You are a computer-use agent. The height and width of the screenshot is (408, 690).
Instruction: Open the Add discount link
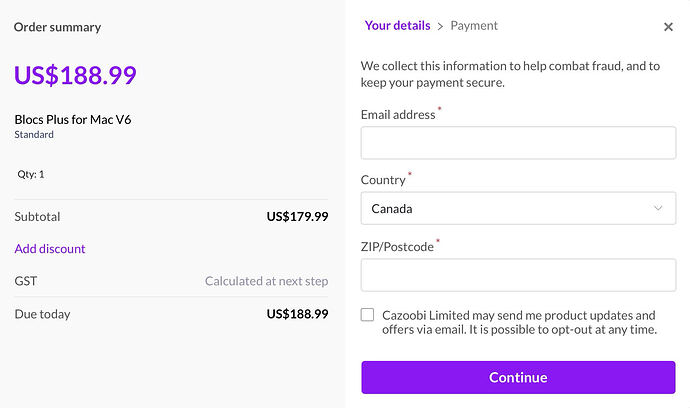pos(50,249)
